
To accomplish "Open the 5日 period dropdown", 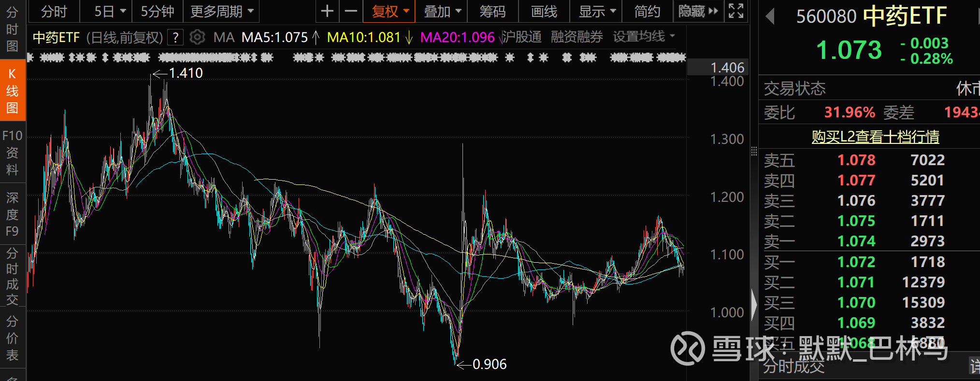I will point(110,11).
